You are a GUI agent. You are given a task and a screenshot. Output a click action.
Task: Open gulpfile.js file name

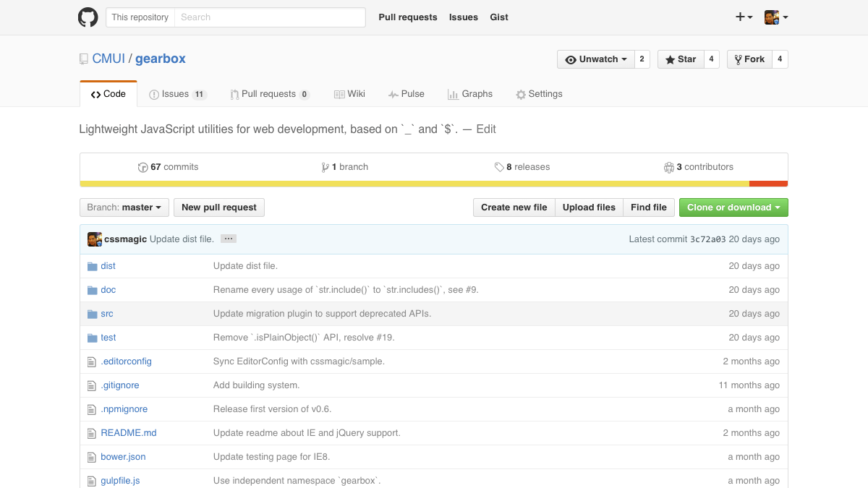[120, 481]
